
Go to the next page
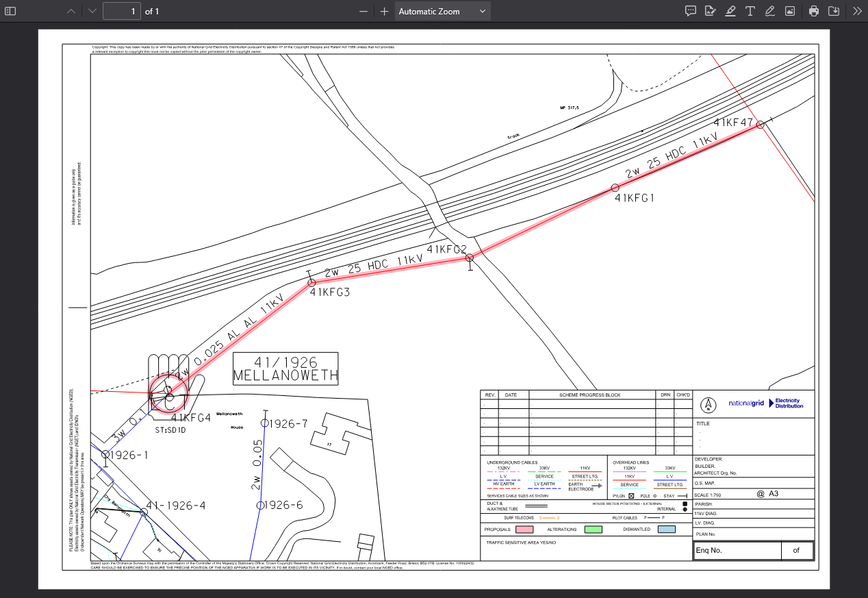pyautogui.click(x=92, y=11)
